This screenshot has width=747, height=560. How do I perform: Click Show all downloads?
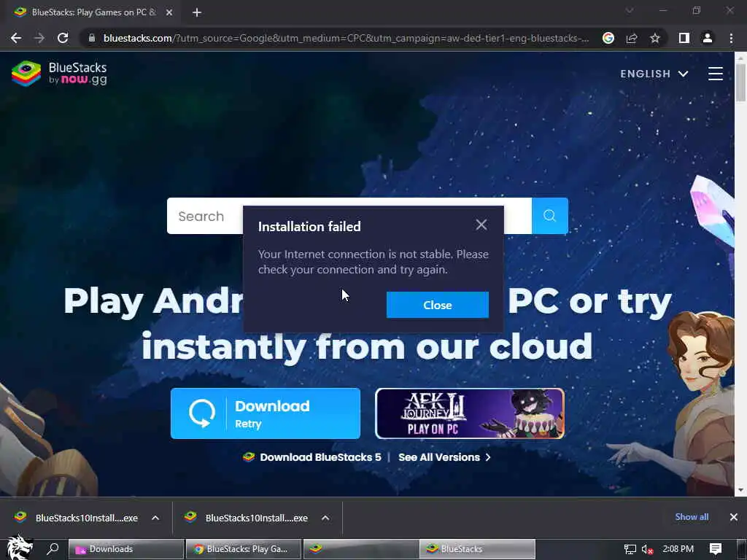pyautogui.click(x=692, y=517)
